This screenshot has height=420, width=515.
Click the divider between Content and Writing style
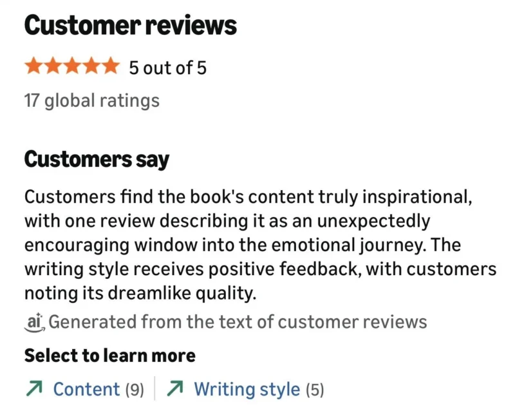(x=154, y=389)
